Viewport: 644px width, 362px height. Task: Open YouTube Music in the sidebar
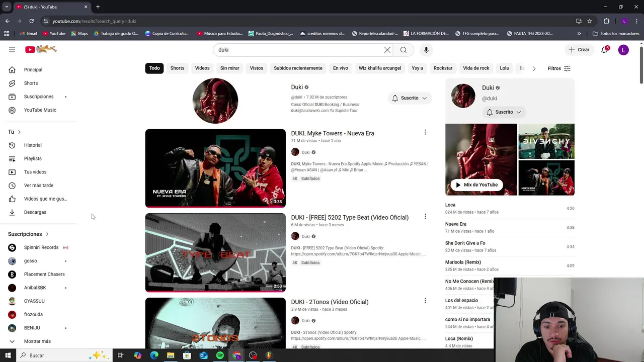[39, 110]
